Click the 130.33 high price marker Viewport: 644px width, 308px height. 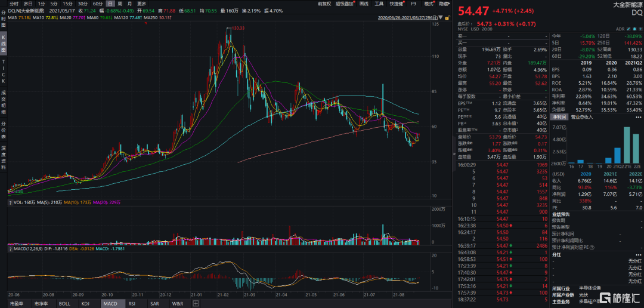pyautogui.click(x=238, y=29)
